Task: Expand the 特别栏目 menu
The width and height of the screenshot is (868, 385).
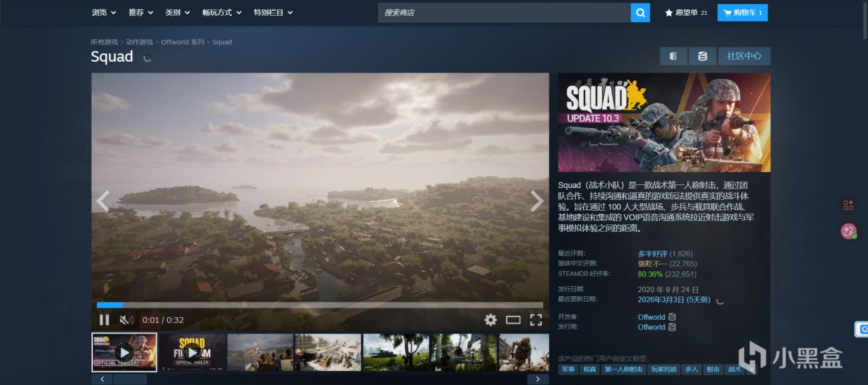Action: (x=273, y=12)
